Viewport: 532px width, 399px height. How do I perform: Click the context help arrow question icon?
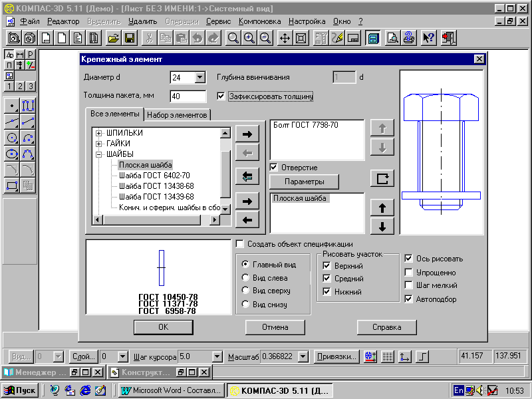point(429,38)
